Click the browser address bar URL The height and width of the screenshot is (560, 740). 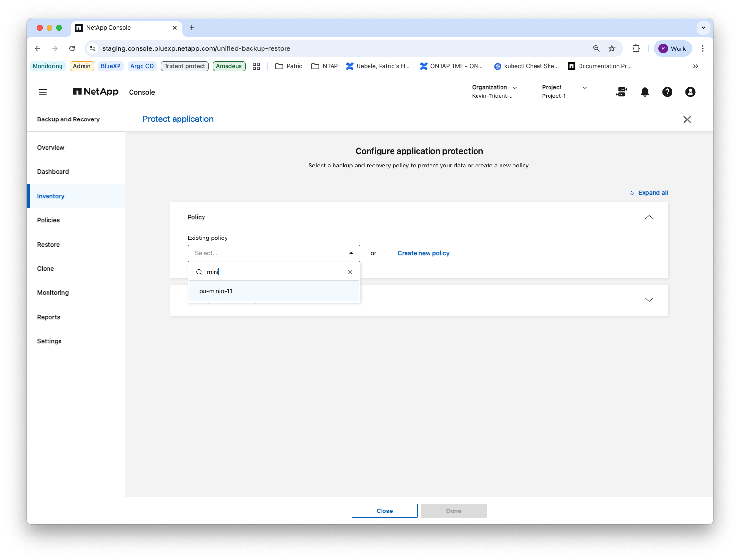coord(196,48)
